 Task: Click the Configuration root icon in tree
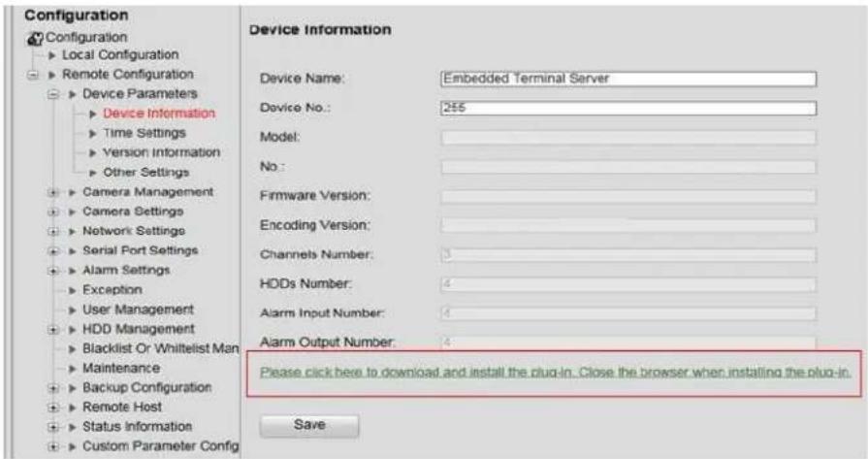point(35,38)
